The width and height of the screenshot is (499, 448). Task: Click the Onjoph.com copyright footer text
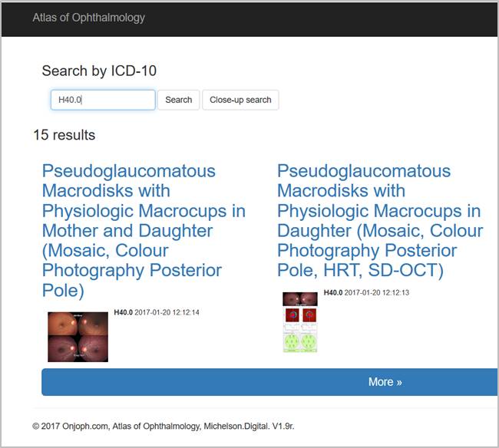coord(173,425)
